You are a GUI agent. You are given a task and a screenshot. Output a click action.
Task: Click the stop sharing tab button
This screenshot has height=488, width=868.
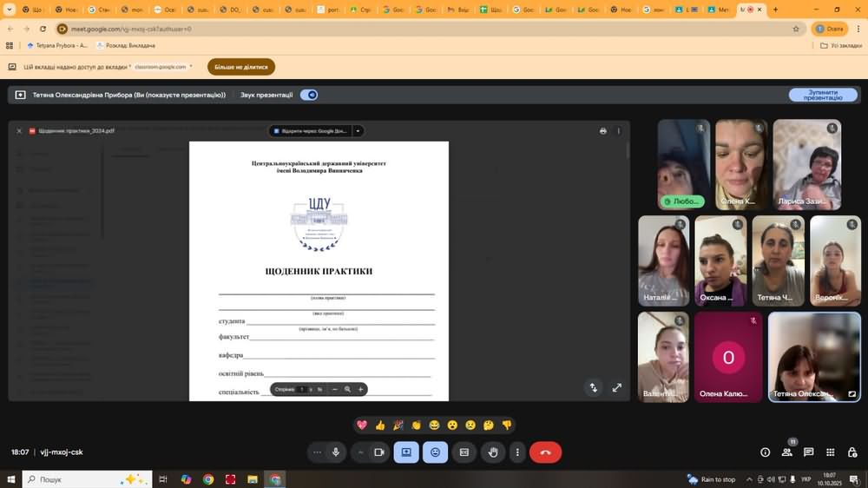pyautogui.click(x=240, y=67)
